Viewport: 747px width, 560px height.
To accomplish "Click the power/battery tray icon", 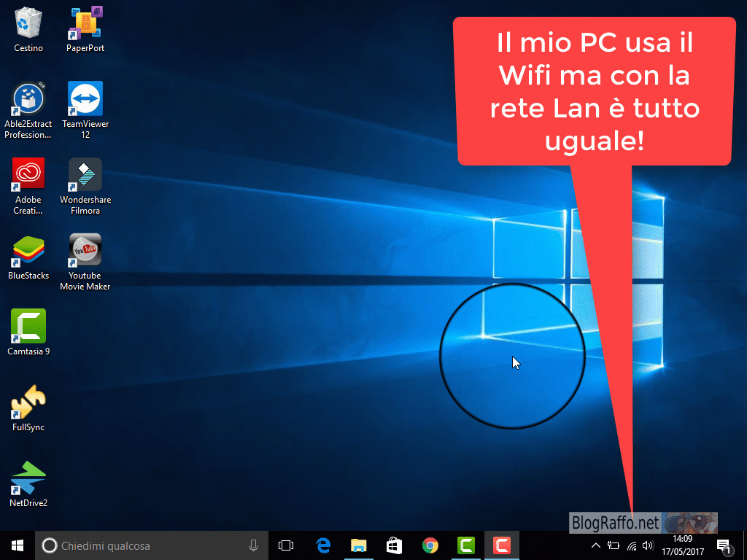I will pos(614,545).
